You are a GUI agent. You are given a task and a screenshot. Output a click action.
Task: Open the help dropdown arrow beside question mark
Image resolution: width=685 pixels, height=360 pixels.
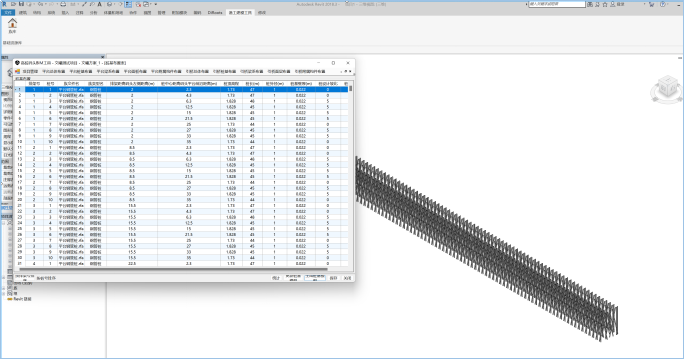click(669, 4)
